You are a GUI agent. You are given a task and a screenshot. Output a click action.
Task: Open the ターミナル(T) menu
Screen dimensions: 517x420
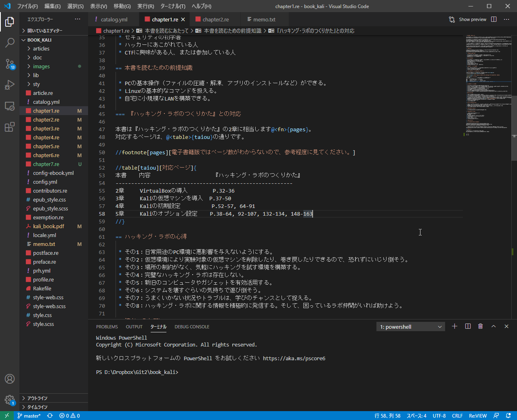pos(173,6)
